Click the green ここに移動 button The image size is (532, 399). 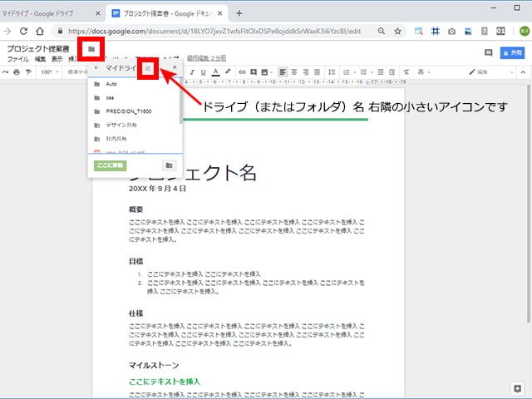click(x=110, y=165)
